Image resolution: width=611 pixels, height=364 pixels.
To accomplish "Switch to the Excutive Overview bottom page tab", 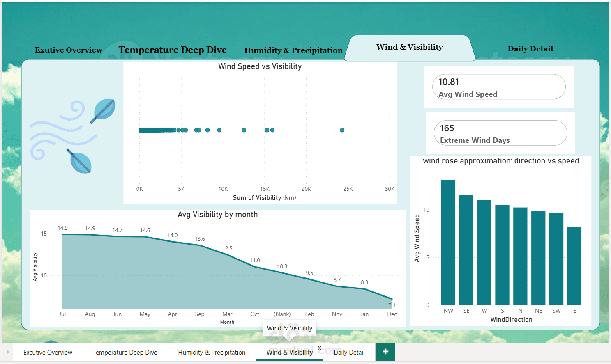I will tap(48, 352).
